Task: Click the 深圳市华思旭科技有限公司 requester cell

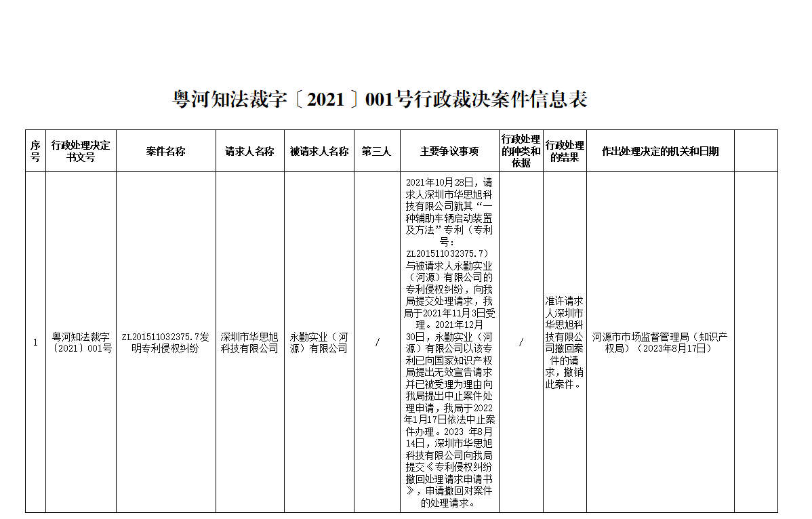Action: [x=249, y=343]
